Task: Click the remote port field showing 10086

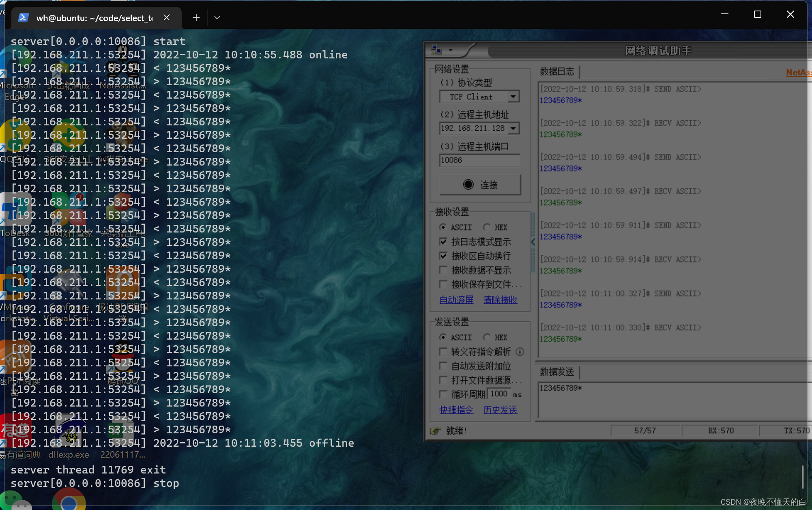Action: coord(479,160)
